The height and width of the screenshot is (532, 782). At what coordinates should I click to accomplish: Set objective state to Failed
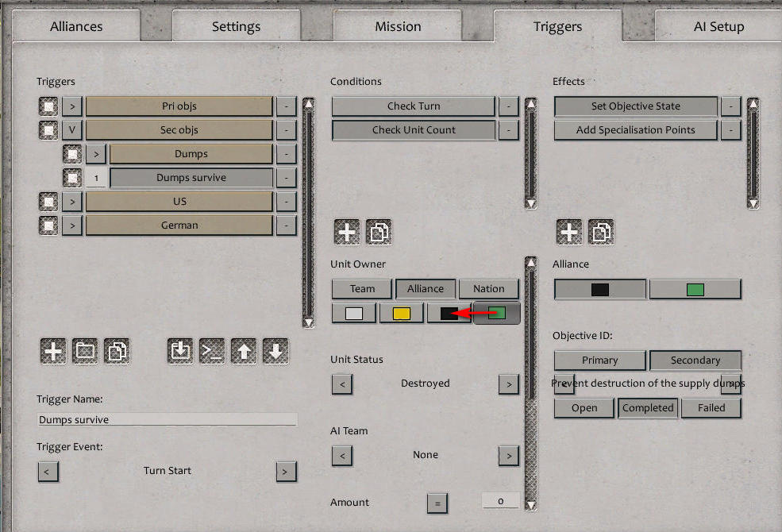pos(711,408)
